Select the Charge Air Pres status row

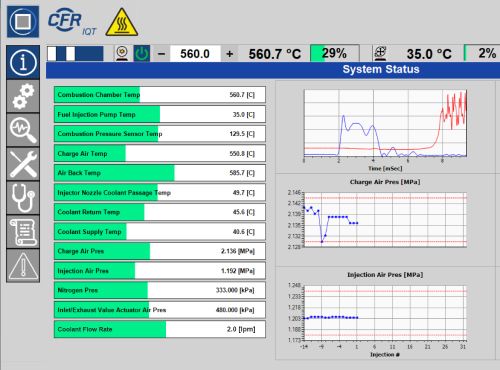coord(160,251)
